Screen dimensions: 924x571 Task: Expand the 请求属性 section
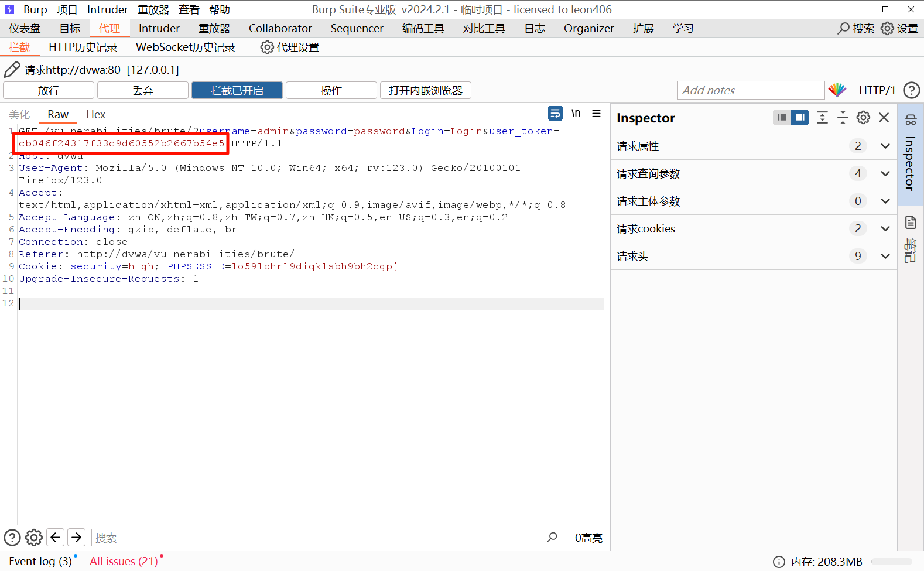tap(754, 146)
